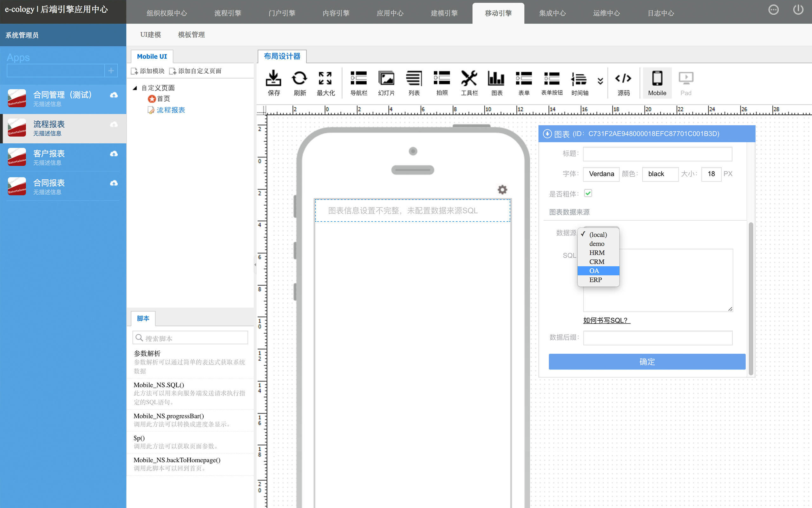This screenshot has width=812, height=508.
Task: Click the 数据后缀 input field
Action: [x=658, y=338]
